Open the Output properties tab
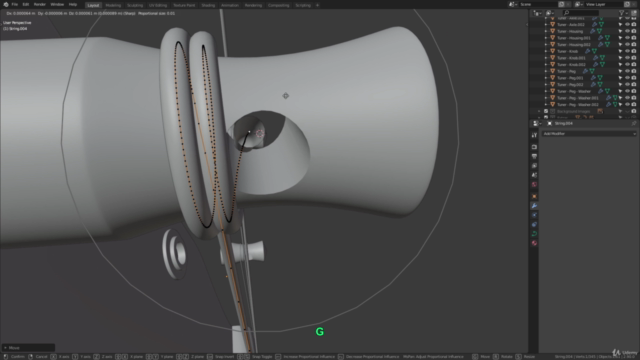The width and height of the screenshot is (640, 360). (x=534, y=156)
